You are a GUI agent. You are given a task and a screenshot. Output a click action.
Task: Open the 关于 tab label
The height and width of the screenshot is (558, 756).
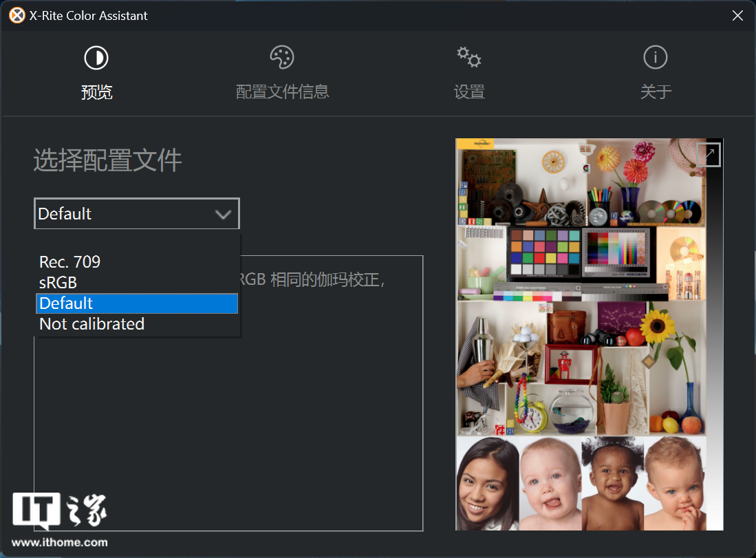[655, 92]
